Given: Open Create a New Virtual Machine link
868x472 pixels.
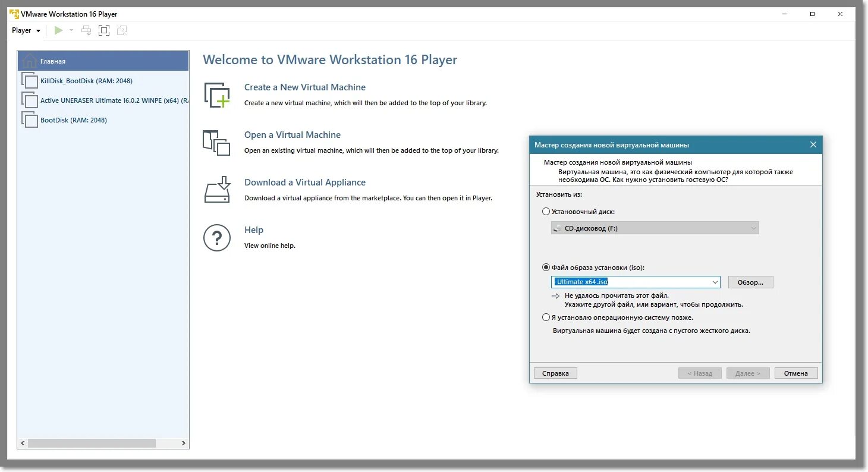Looking at the screenshot, I should coord(305,87).
